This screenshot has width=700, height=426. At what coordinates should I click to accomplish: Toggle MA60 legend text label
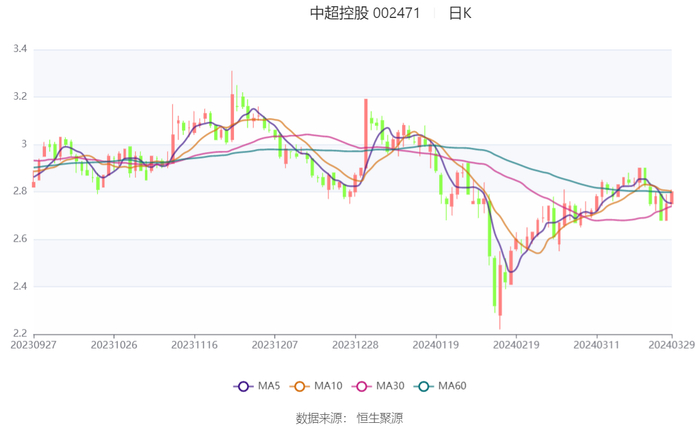[x=453, y=386]
